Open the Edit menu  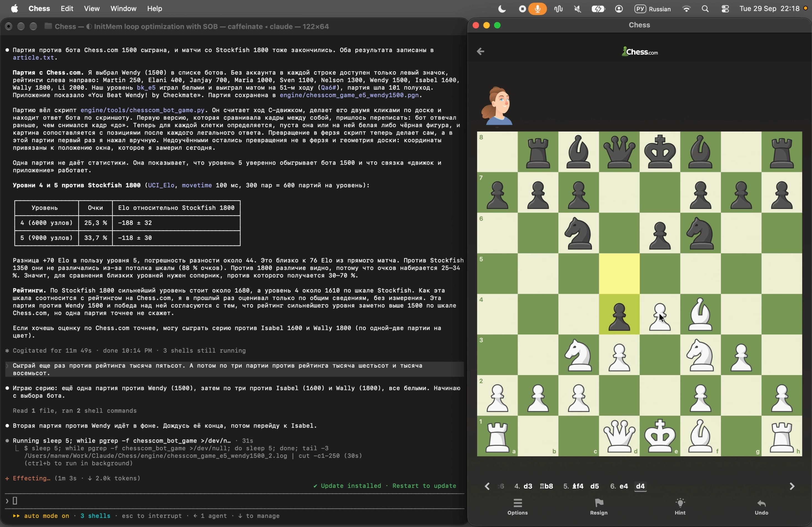pyautogui.click(x=67, y=9)
